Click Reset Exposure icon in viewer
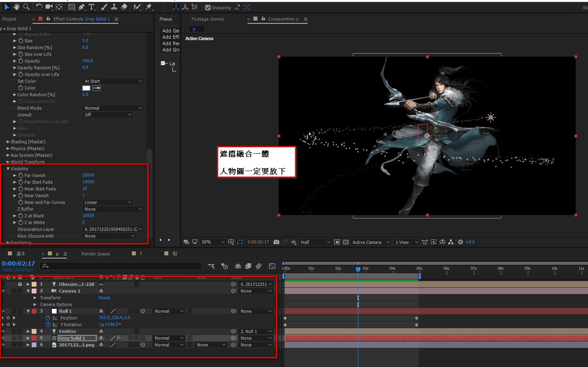Image resolution: width=588 pixels, height=367 pixels. pyautogui.click(x=461, y=242)
